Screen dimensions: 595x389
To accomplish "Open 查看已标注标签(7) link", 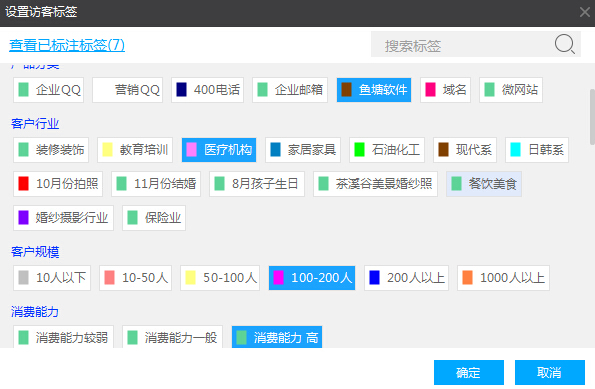I will (67, 45).
